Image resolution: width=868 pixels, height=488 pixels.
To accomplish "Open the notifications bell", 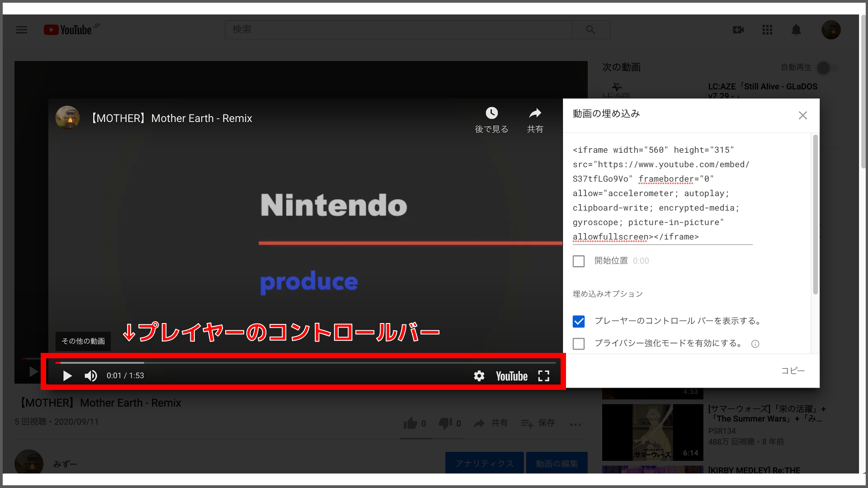I will (x=796, y=30).
